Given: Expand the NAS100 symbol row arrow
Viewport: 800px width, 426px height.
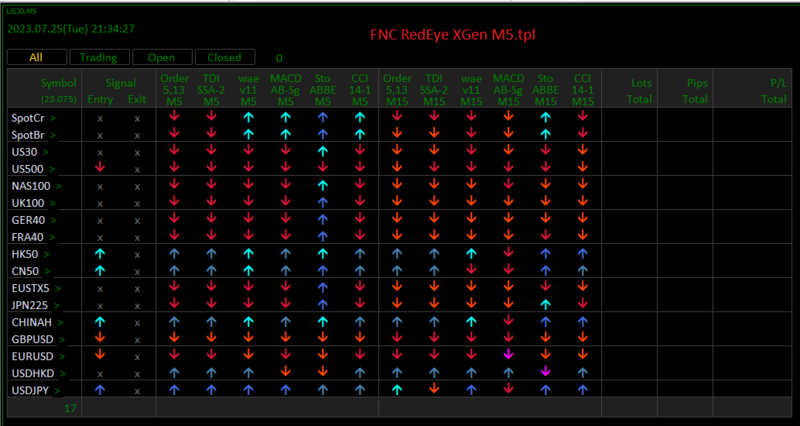Looking at the screenshot, I should tap(59, 186).
